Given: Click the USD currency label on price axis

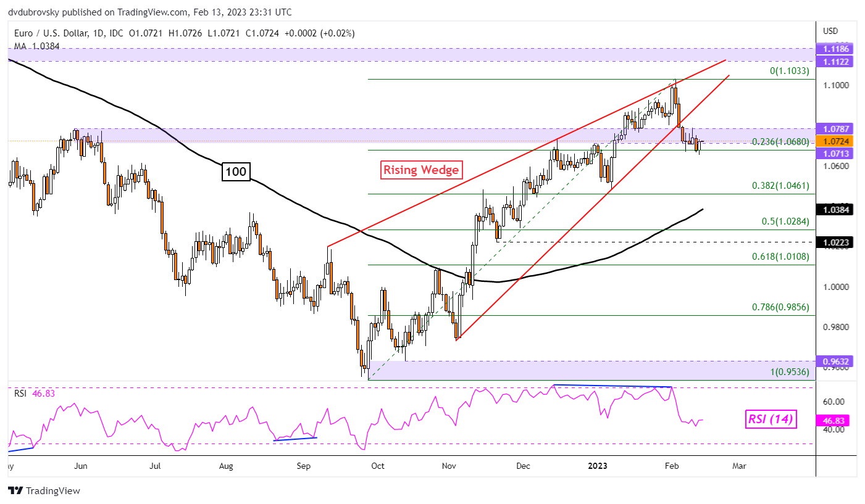Looking at the screenshot, I should click(x=830, y=31).
